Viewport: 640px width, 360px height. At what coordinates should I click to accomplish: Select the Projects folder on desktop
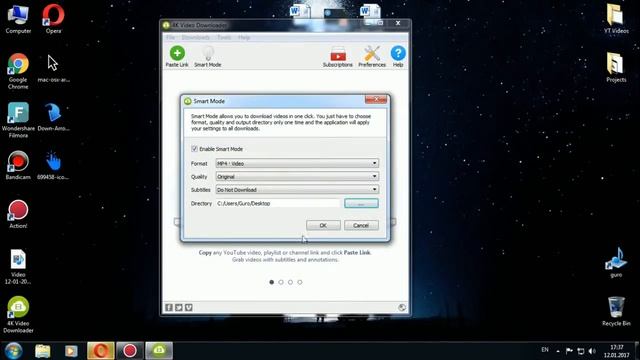[616, 67]
